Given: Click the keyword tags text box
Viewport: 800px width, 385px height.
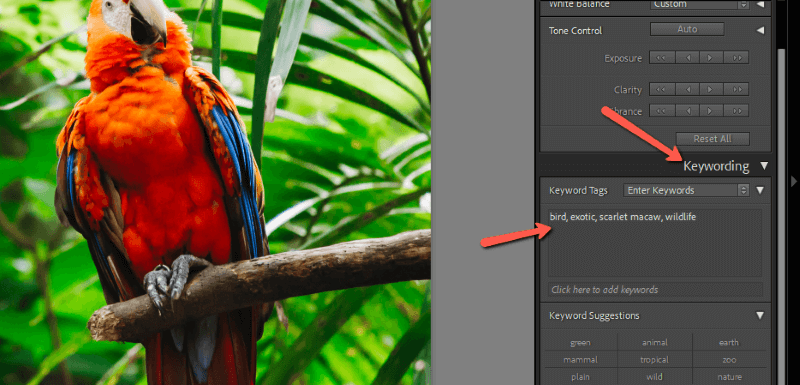Looking at the screenshot, I should point(655,243).
